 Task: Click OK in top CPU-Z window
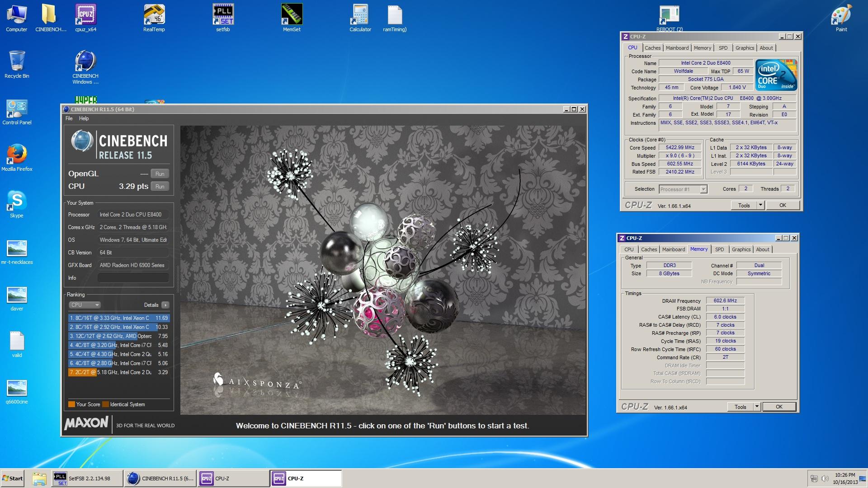click(783, 206)
